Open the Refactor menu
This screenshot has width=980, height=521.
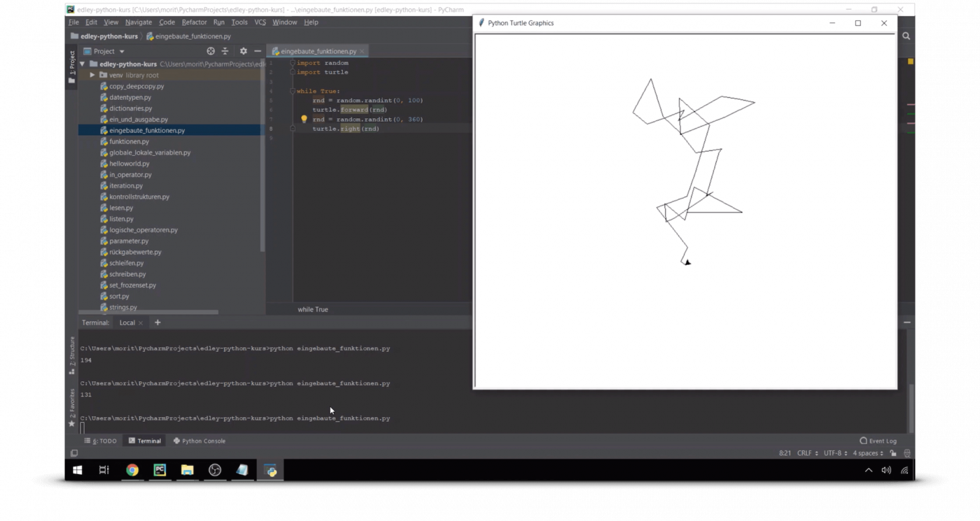[194, 22]
